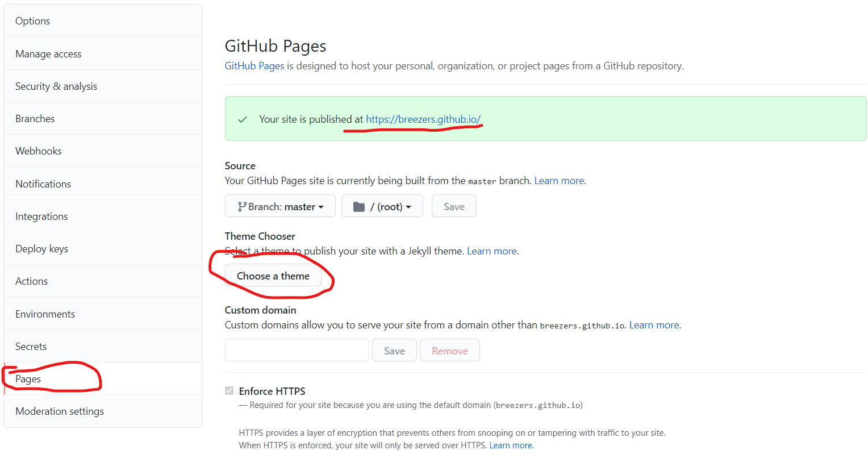Click the GitHub Pages heading
This screenshot has height=471, width=868.
[276, 45]
